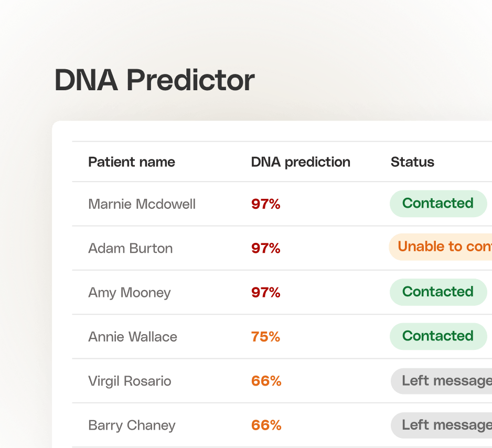Click the Status column header

click(x=412, y=162)
